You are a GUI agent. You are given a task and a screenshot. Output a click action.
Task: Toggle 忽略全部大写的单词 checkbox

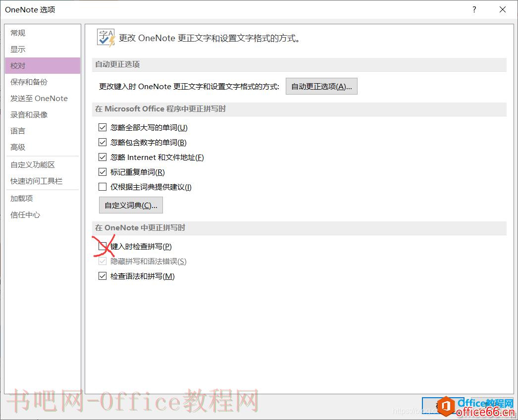(103, 127)
